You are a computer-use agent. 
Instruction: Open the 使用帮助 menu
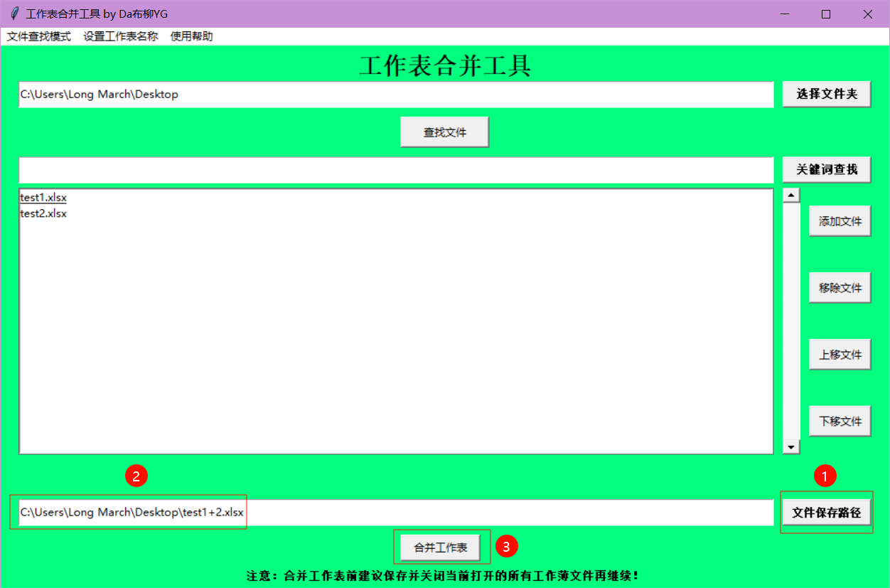[x=191, y=36]
